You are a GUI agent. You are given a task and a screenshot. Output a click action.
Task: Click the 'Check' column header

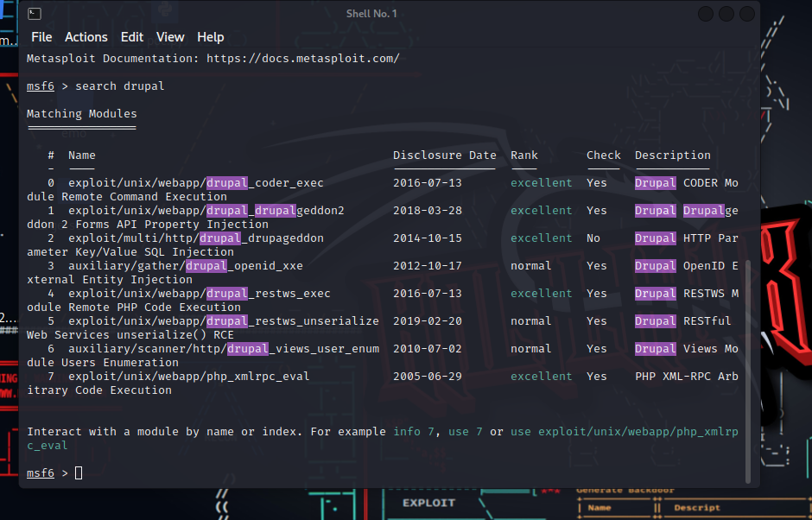603,155
